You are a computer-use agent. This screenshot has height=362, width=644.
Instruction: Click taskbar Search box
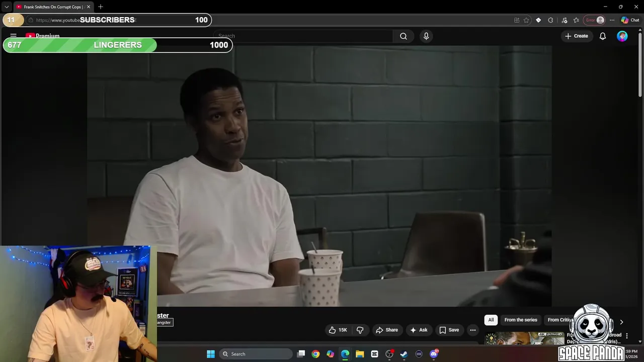tap(257, 354)
